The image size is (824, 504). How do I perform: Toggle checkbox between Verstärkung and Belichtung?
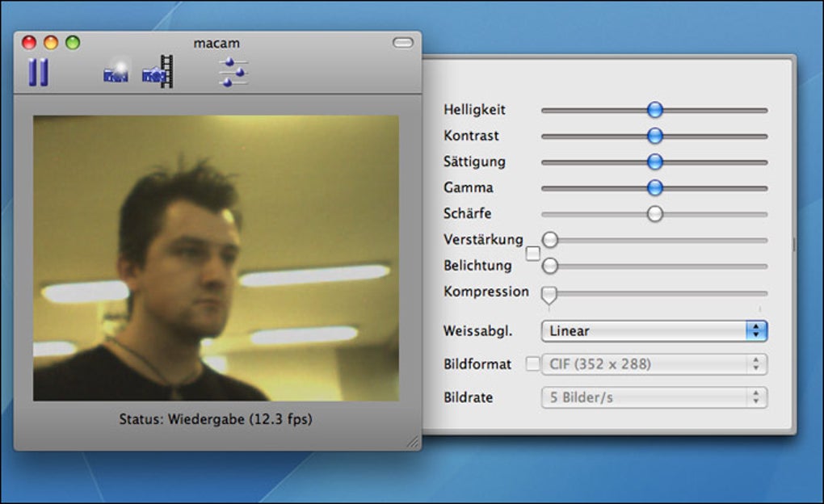[x=533, y=254]
